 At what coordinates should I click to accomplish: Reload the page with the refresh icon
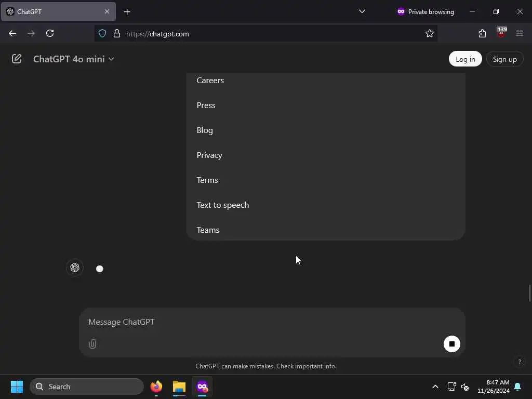[x=50, y=34]
